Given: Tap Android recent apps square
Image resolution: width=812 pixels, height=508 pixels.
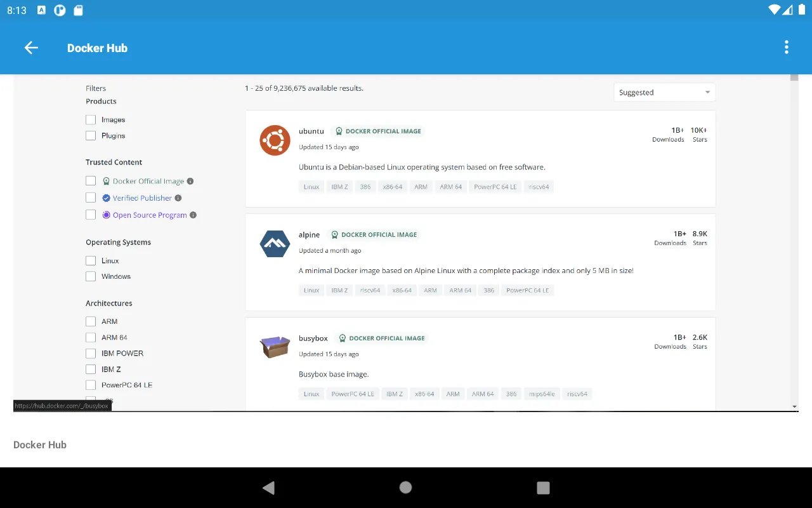Looking at the screenshot, I should 543,488.
